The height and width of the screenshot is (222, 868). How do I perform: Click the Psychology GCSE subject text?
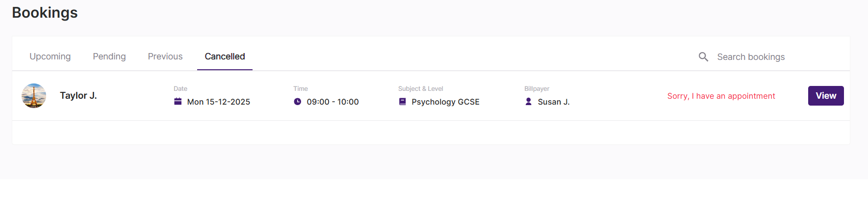(445, 102)
